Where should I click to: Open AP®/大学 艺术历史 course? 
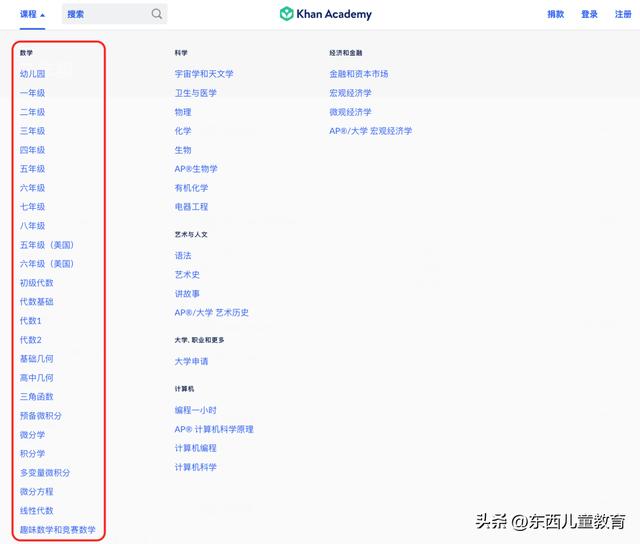(x=211, y=313)
